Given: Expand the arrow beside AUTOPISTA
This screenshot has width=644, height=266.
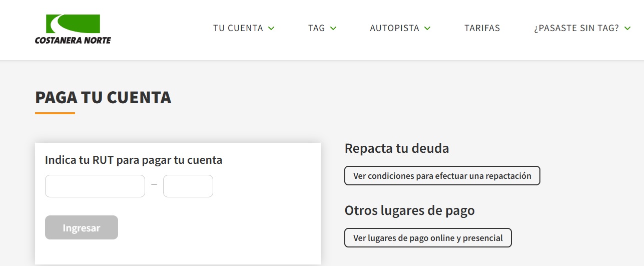Looking at the screenshot, I should tap(427, 29).
